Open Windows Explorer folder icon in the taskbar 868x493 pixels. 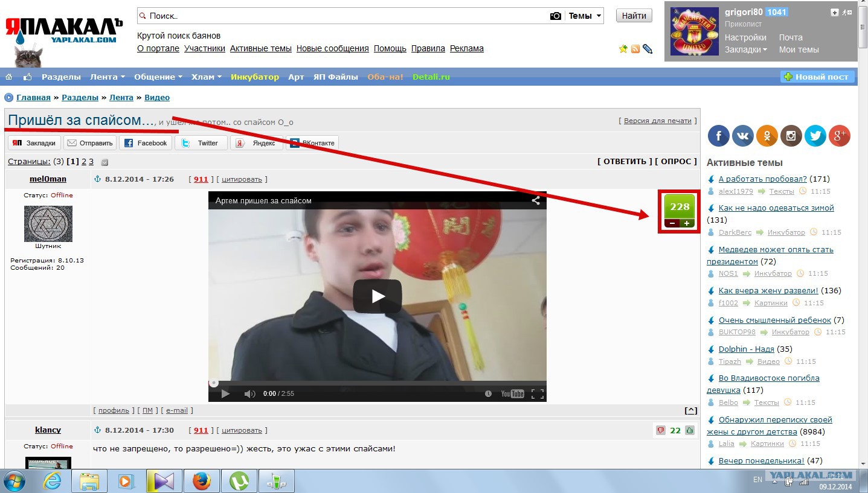click(89, 481)
